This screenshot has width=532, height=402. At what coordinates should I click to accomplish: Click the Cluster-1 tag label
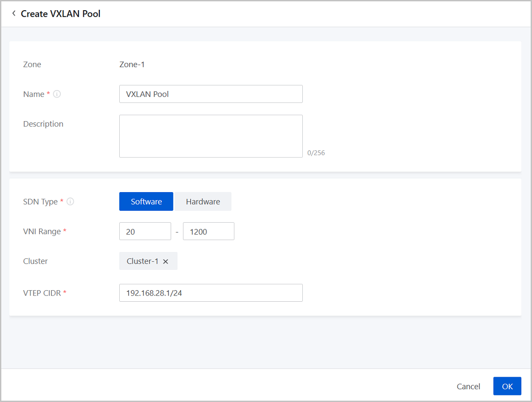coord(142,261)
